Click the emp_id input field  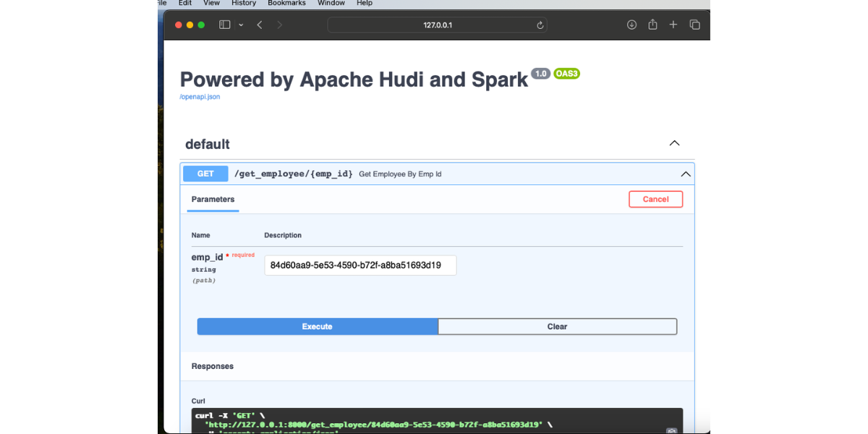point(359,265)
